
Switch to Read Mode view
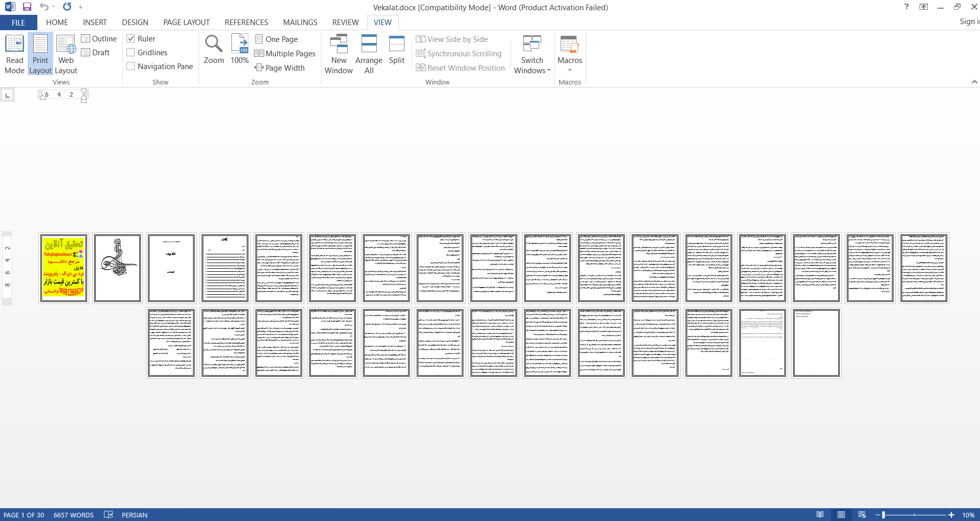14,54
